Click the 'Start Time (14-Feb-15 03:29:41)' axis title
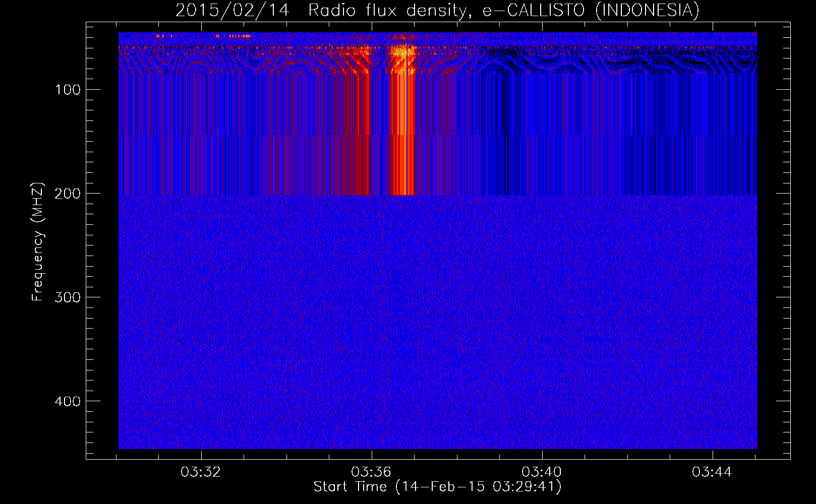Image resolution: width=816 pixels, height=504 pixels. [437, 487]
